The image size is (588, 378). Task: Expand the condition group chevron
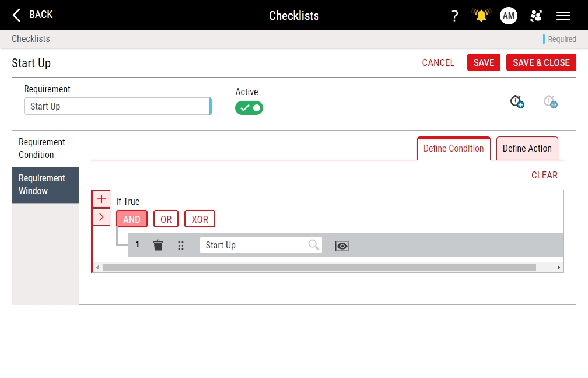(x=101, y=217)
